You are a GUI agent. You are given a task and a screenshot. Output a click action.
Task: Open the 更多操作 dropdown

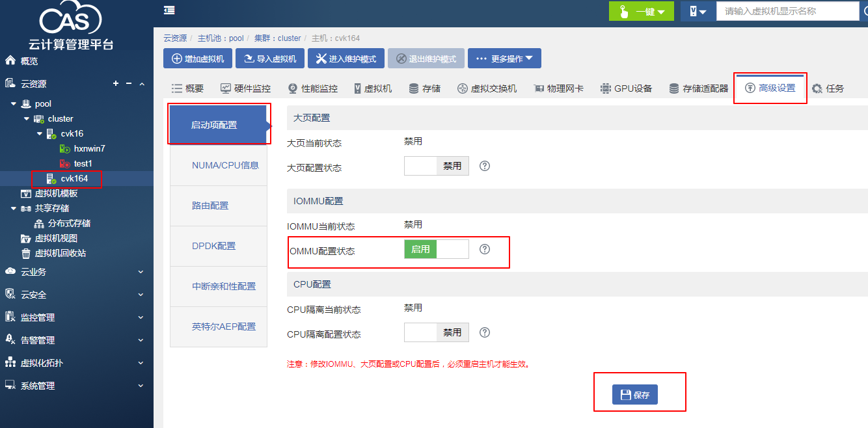(x=504, y=59)
